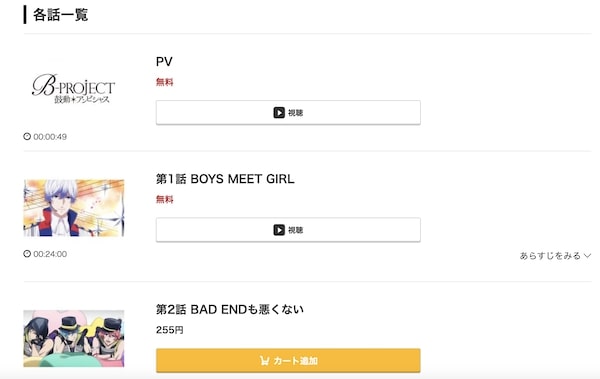Add 第2話 to cart with カート追加
600x379 pixels.
coord(288,360)
